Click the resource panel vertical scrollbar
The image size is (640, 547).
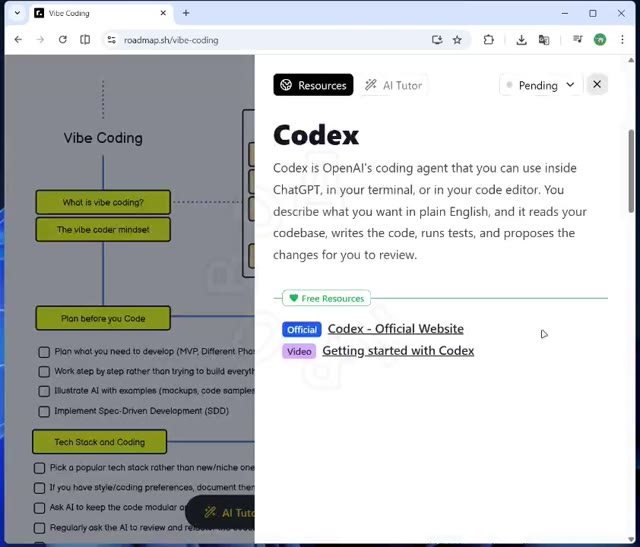630,170
